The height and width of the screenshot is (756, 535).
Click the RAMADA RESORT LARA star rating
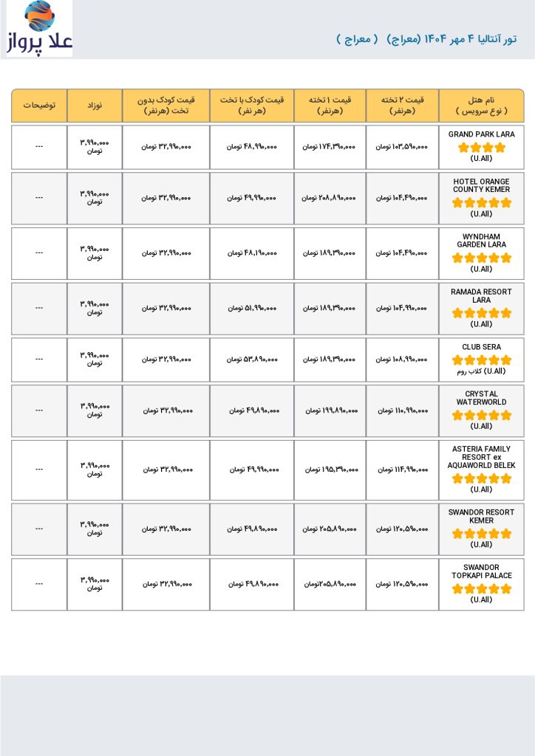tap(481, 313)
